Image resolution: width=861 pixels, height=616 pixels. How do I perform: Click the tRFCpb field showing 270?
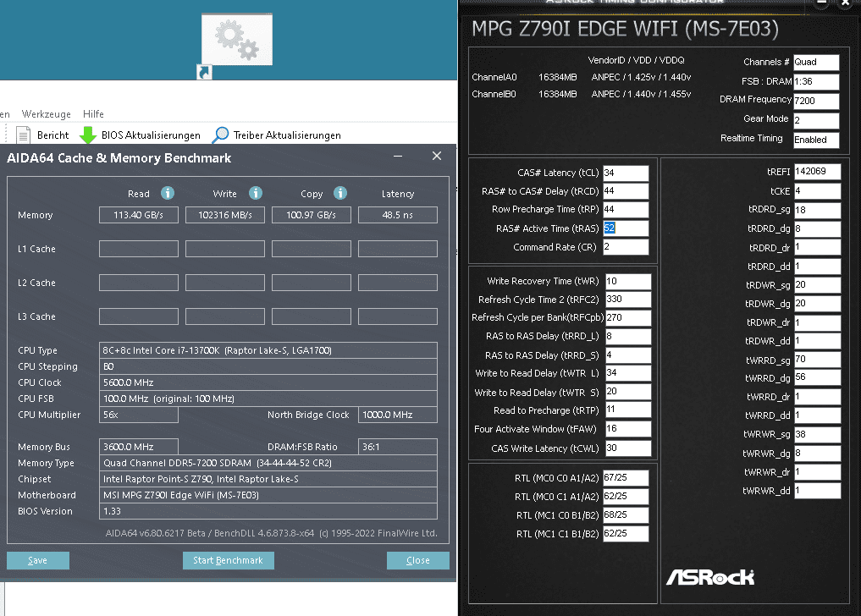coord(628,317)
